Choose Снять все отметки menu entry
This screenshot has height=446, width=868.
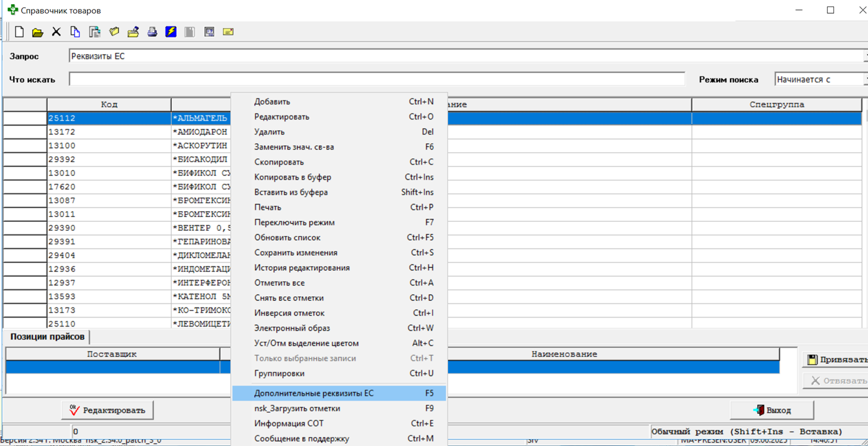[339, 298]
